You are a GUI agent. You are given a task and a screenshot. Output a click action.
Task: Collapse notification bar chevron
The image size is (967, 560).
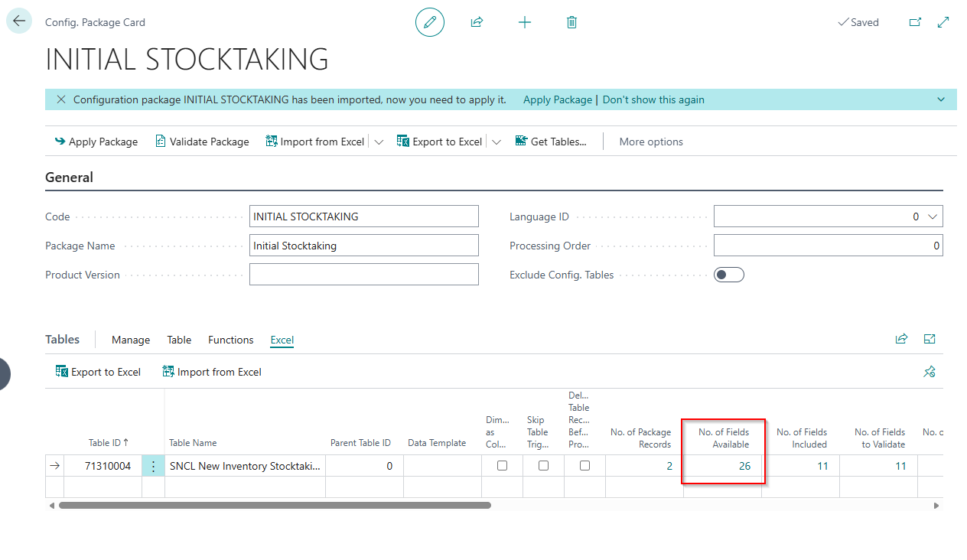[x=941, y=99]
